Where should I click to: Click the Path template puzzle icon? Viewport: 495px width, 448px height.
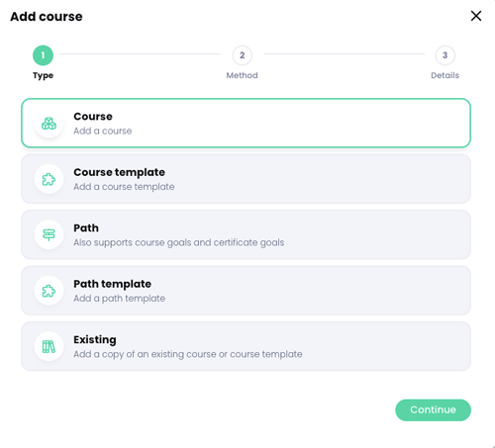pyautogui.click(x=49, y=291)
